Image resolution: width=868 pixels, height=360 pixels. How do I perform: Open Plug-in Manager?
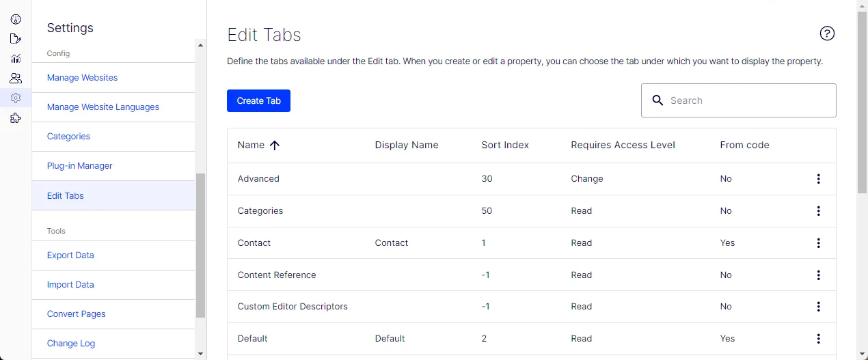tap(79, 166)
